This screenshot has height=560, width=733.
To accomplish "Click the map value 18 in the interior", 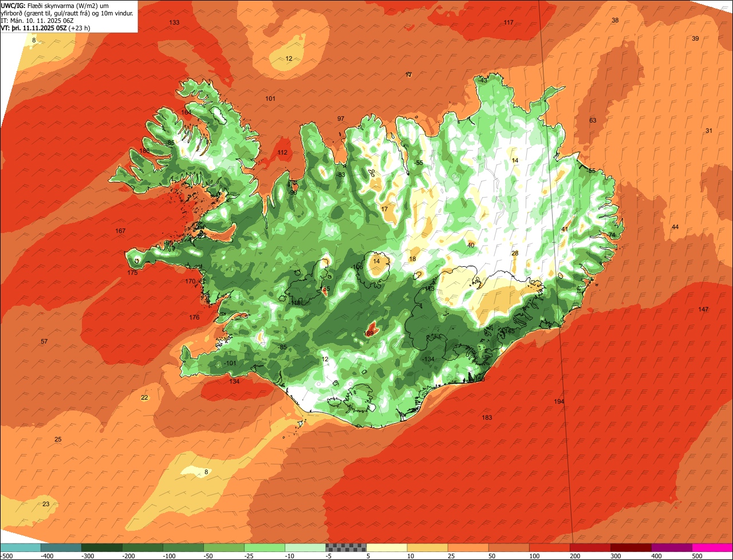I will 412,259.
